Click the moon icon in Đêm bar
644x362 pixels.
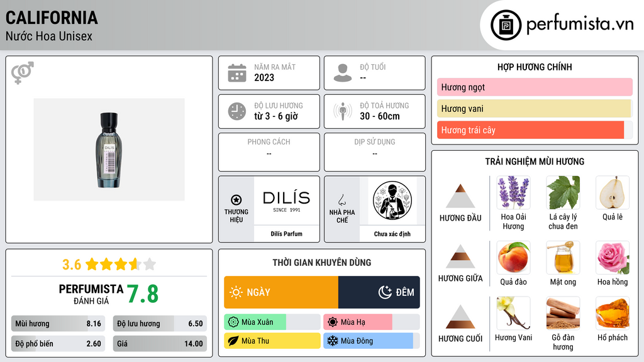[x=385, y=292]
